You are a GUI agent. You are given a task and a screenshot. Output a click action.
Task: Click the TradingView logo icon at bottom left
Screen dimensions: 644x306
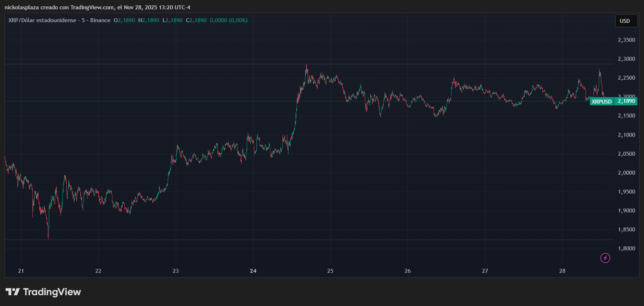pyautogui.click(x=12, y=292)
